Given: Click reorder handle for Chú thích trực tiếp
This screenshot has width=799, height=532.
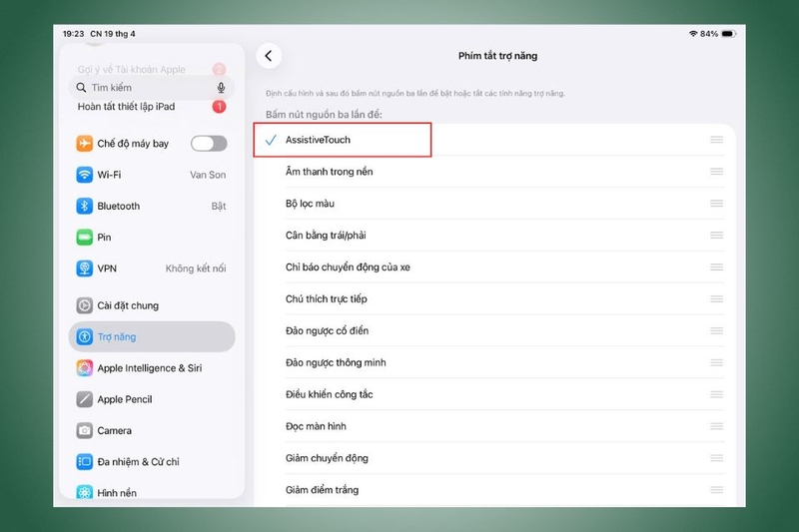Looking at the screenshot, I should 717,298.
